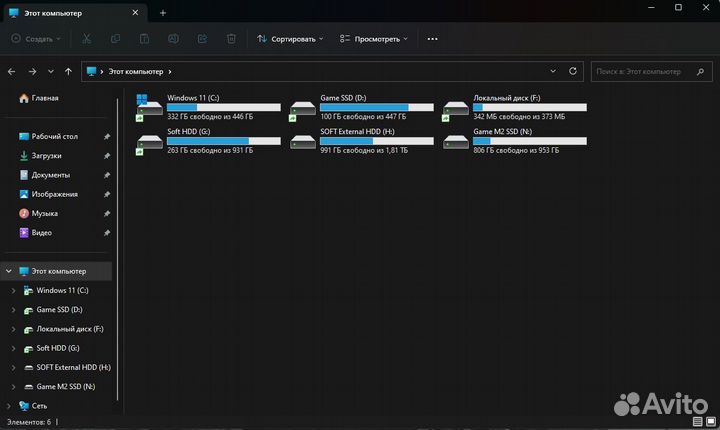Switch to large icons view in status bar
The width and height of the screenshot is (720, 430).
coord(711,421)
